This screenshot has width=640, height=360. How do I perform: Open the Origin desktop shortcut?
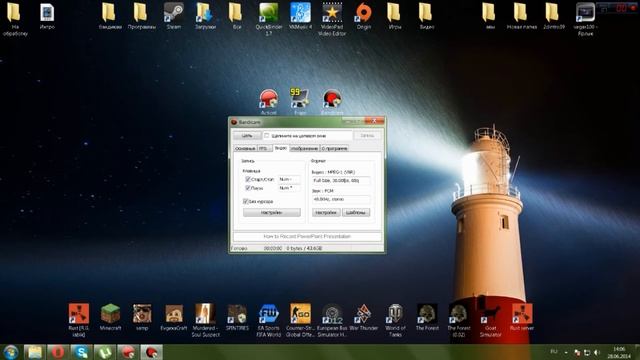(364, 16)
